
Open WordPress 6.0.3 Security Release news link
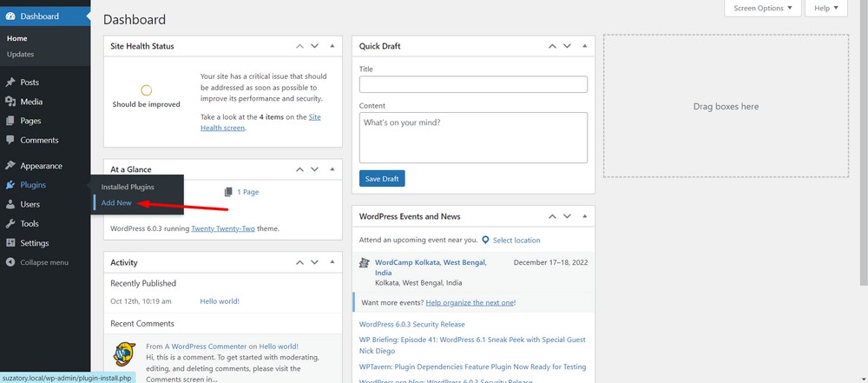(x=411, y=324)
